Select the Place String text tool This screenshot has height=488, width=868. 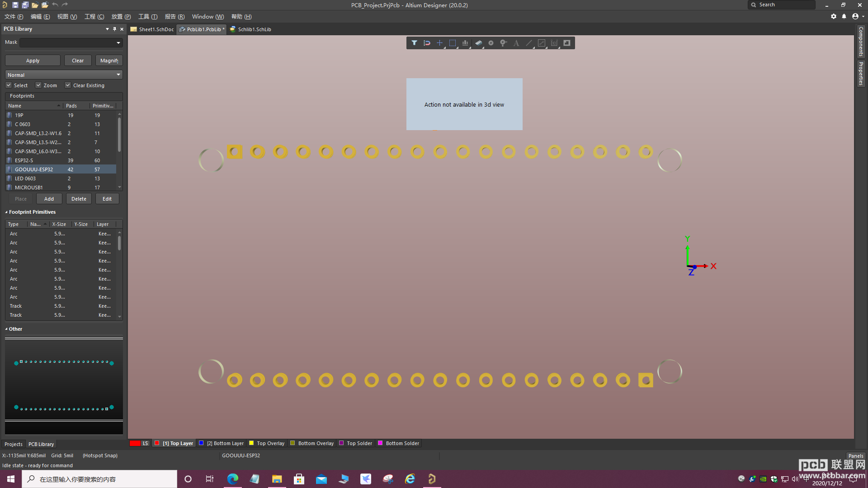[x=516, y=43]
